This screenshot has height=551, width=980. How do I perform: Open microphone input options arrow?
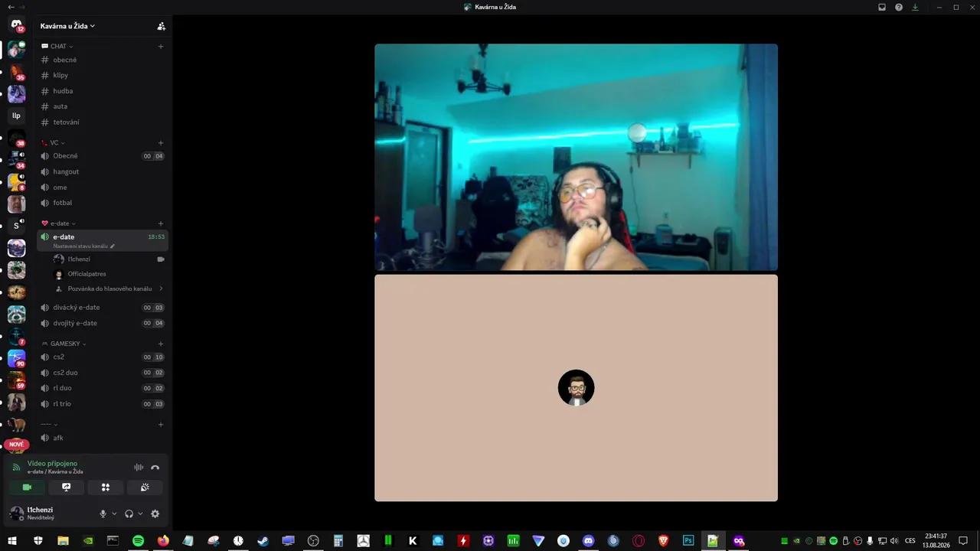point(114,514)
